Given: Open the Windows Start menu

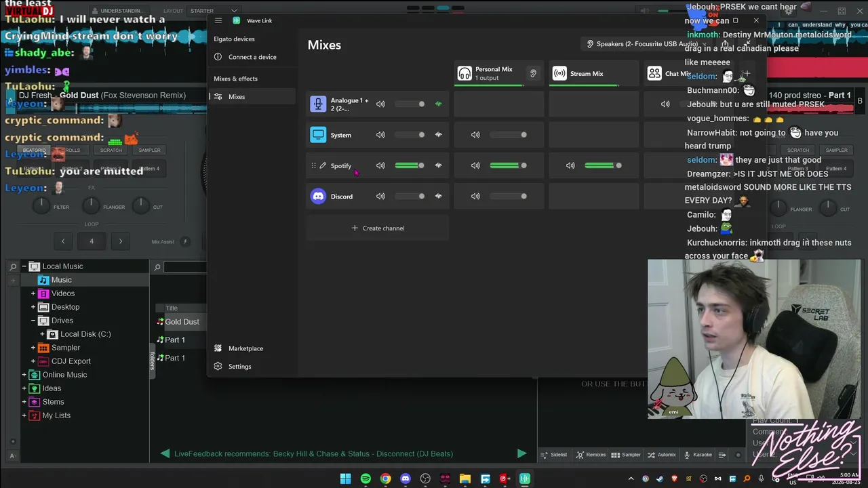Looking at the screenshot, I should pyautogui.click(x=345, y=479).
